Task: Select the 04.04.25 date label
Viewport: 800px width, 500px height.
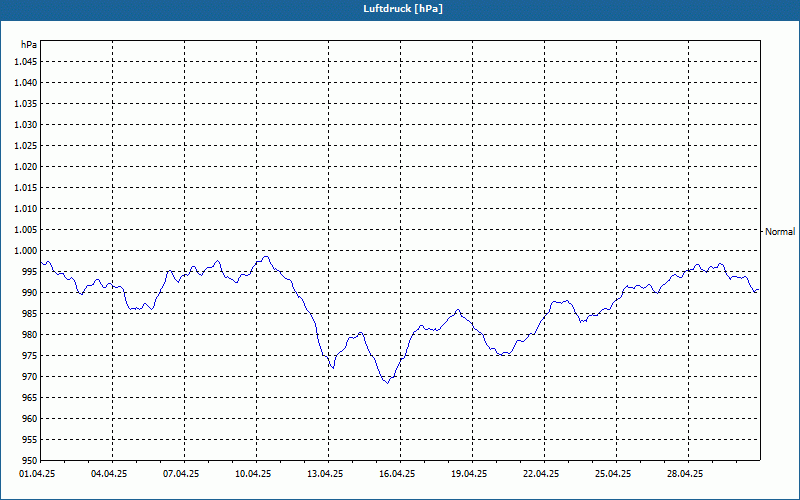Action: 109,474
